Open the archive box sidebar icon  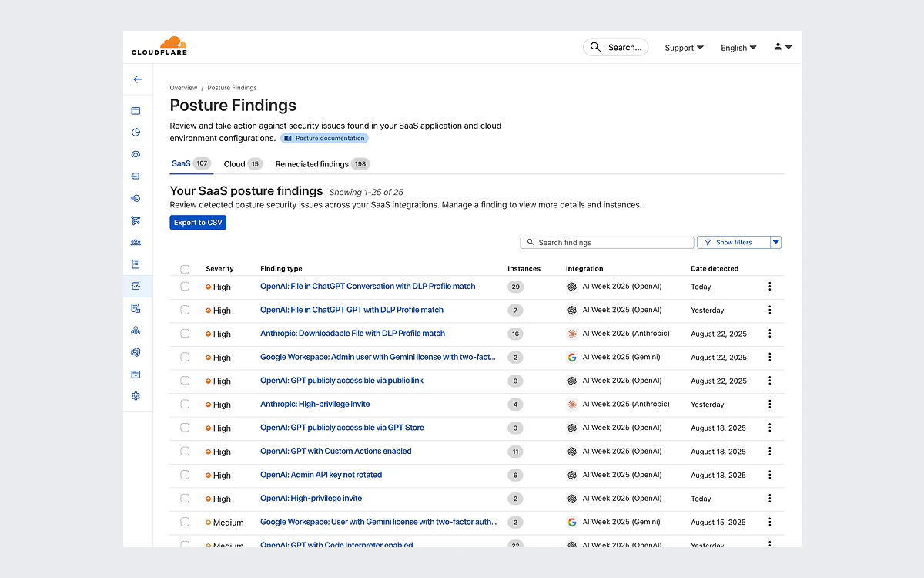136,375
